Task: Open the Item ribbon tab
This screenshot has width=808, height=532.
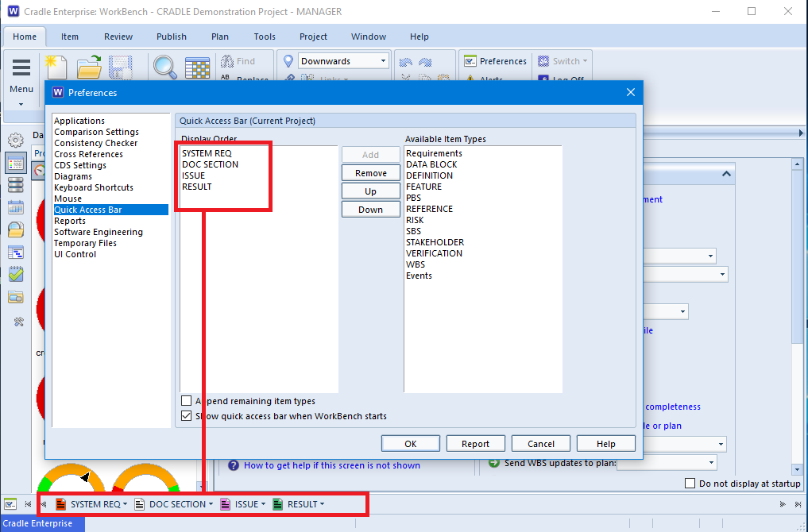Action: click(70, 37)
